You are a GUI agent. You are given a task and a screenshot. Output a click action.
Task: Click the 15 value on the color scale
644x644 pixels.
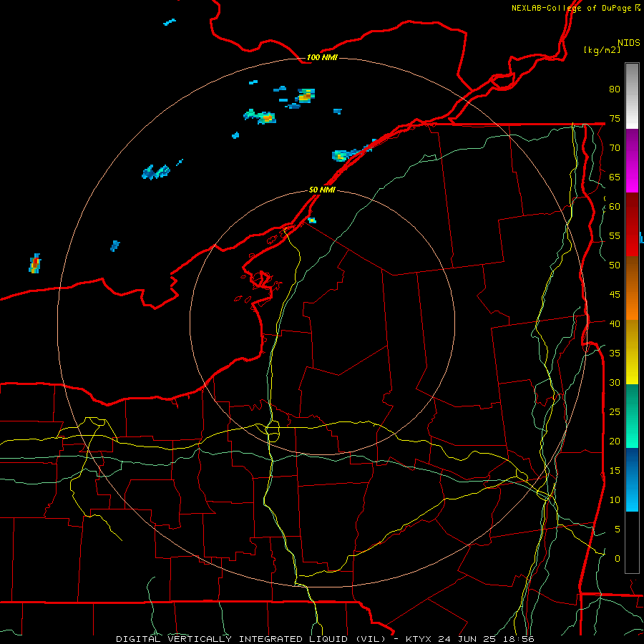pos(615,471)
